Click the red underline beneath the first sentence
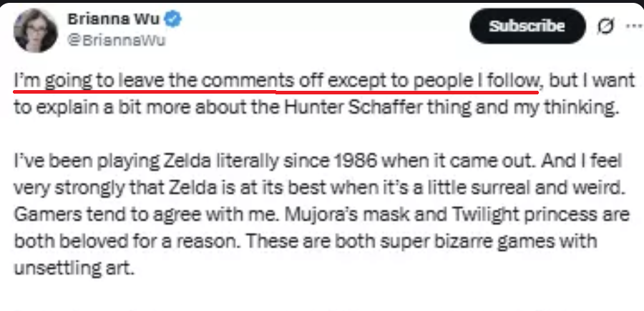Image resolution: width=644 pixels, height=311 pixels. coord(275,92)
